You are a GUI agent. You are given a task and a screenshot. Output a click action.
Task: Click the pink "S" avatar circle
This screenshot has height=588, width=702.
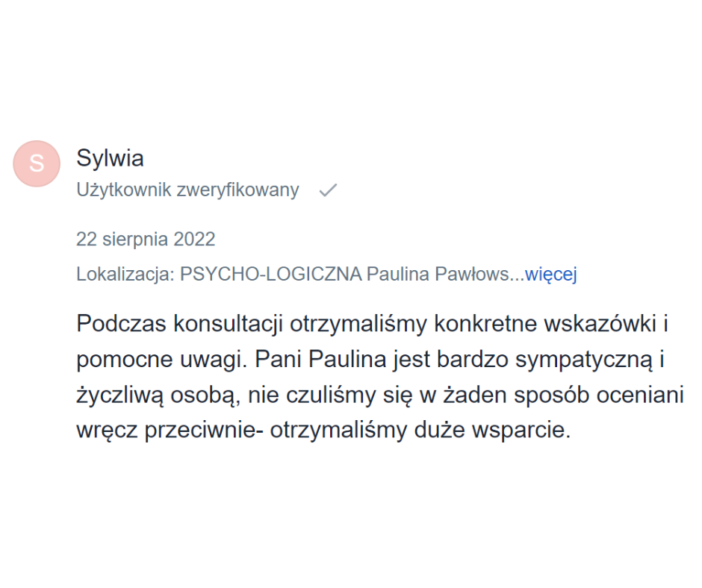37,163
